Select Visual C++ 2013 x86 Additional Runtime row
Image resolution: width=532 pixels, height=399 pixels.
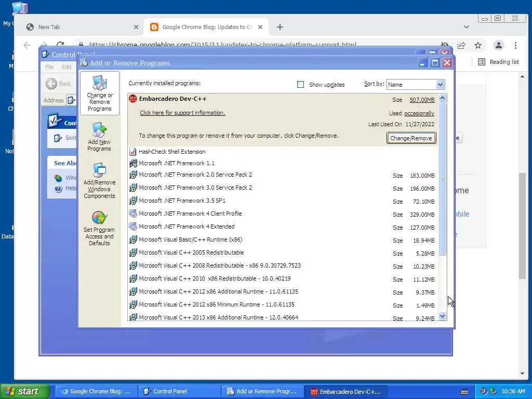click(x=283, y=317)
